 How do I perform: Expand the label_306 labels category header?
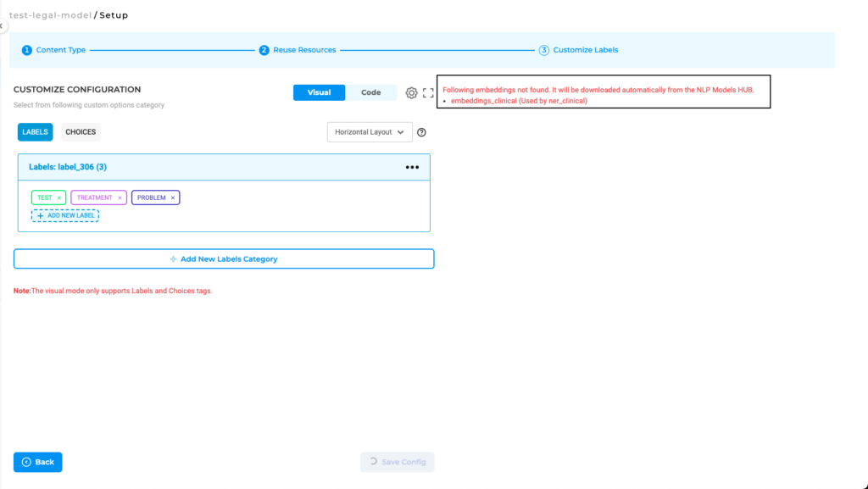(69, 167)
